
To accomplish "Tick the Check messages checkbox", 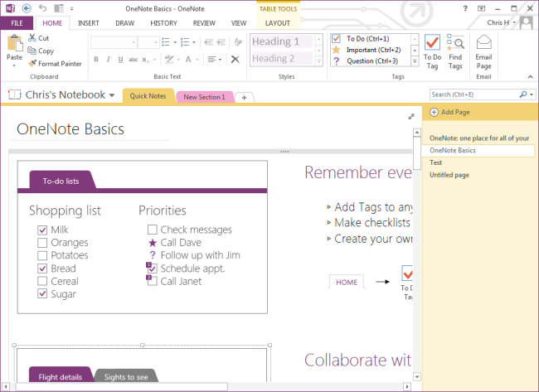I will coord(152,230).
